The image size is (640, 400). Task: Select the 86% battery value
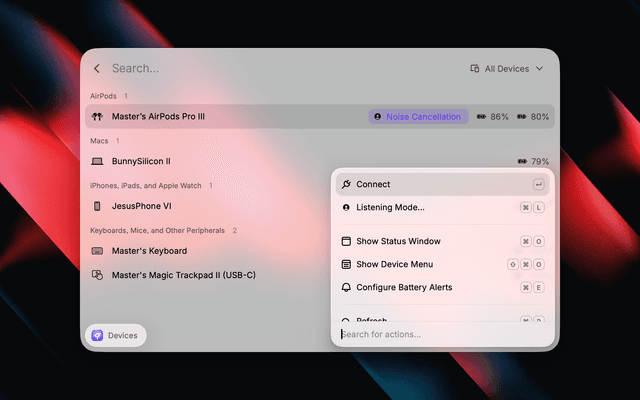[499, 117]
